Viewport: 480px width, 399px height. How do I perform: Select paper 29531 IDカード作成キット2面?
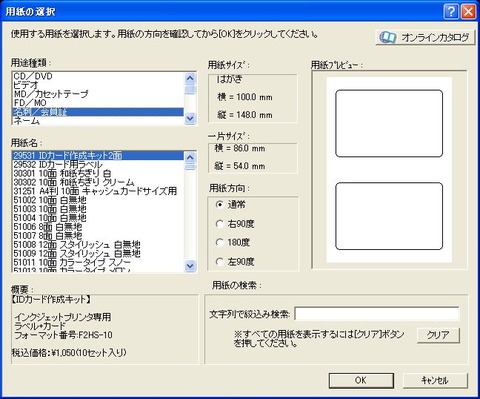pos(98,156)
